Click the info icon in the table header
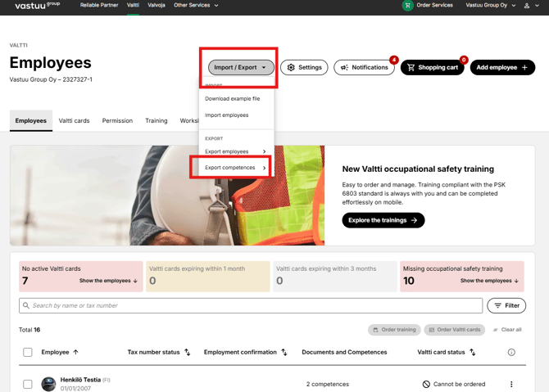549x392 pixels. [511, 352]
